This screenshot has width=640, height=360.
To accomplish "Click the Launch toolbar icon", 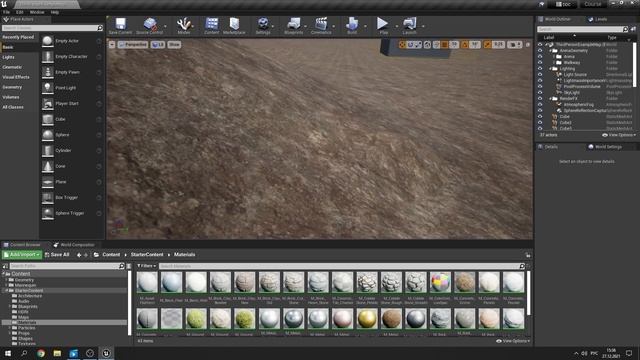I will click(409, 26).
